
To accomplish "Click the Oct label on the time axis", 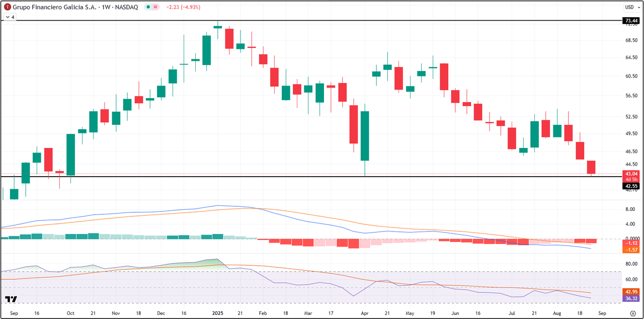I will (x=70, y=313).
